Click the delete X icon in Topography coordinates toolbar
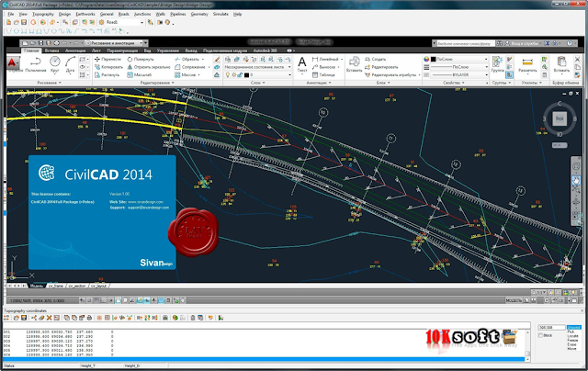588x371 pixels. (49, 318)
